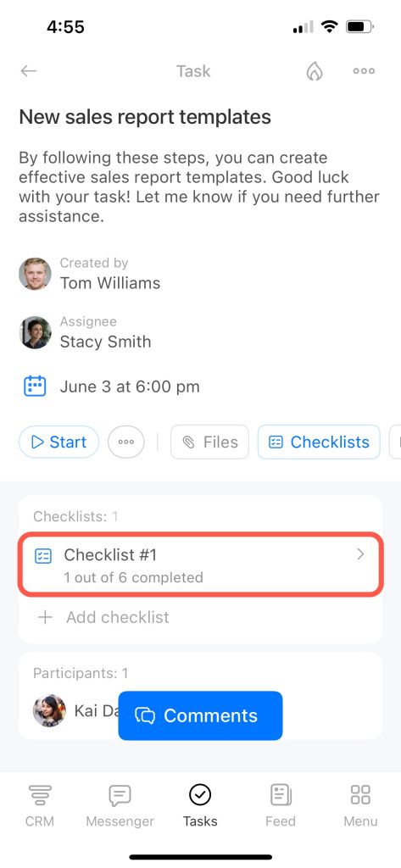Open the Comments button
Image resolution: width=401 pixels, height=868 pixels.
point(200,715)
